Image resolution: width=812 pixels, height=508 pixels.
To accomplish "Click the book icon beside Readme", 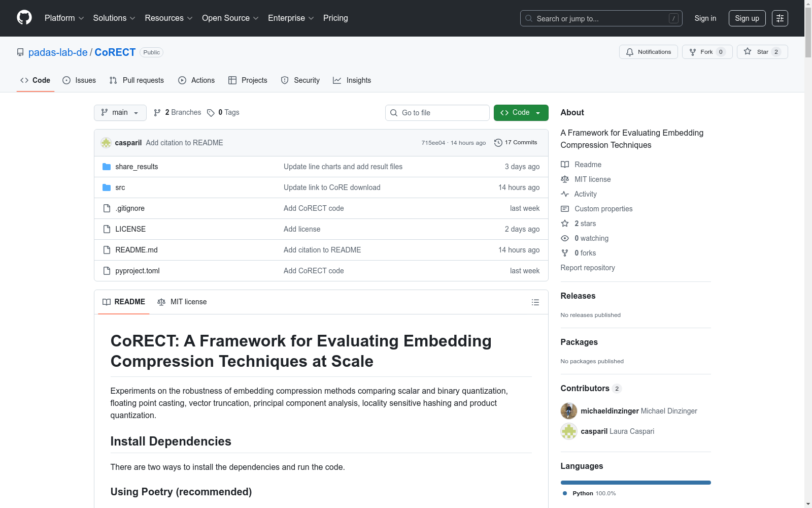I will pos(565,165).
